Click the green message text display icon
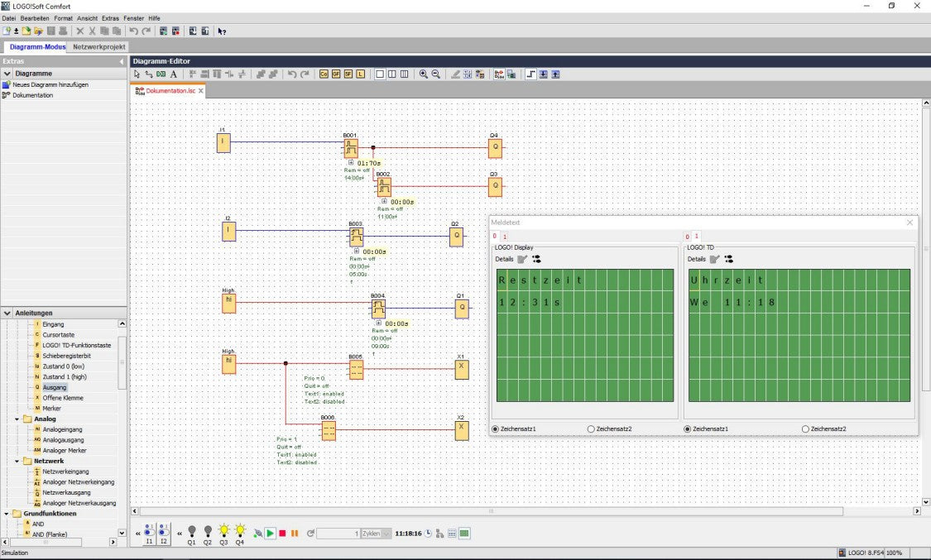Viewport: 931px width, 560px height. (464, 534)
